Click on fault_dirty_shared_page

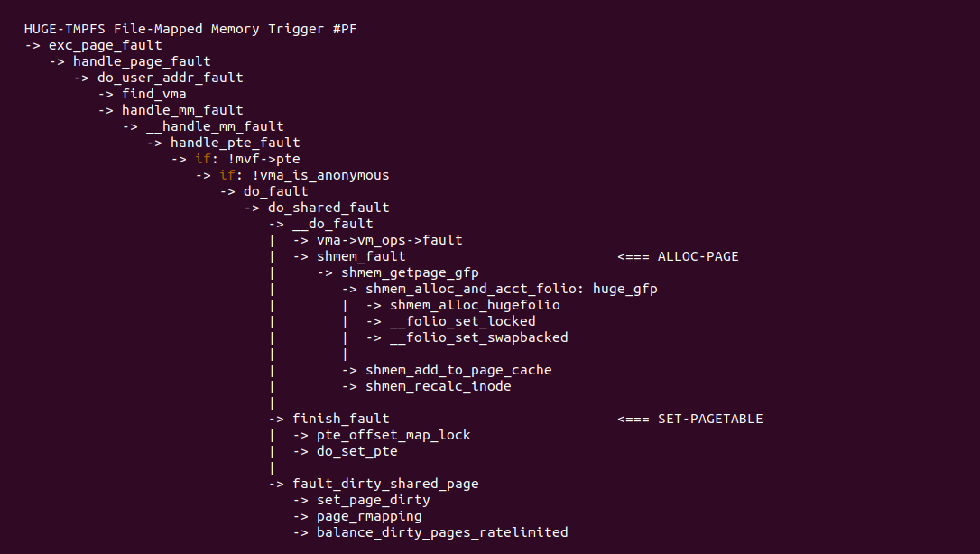385,484
